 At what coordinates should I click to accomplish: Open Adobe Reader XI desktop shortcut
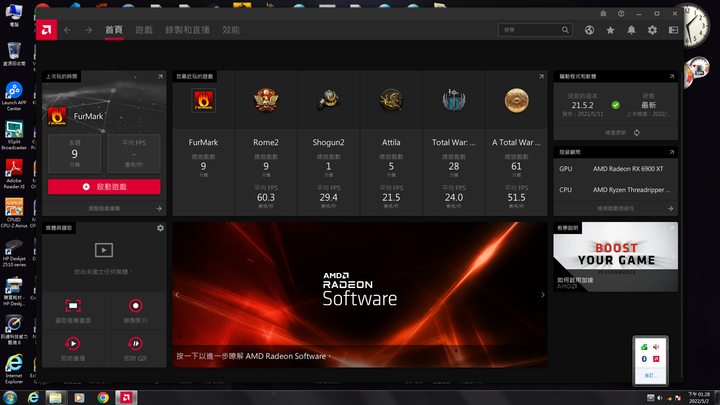14,174
